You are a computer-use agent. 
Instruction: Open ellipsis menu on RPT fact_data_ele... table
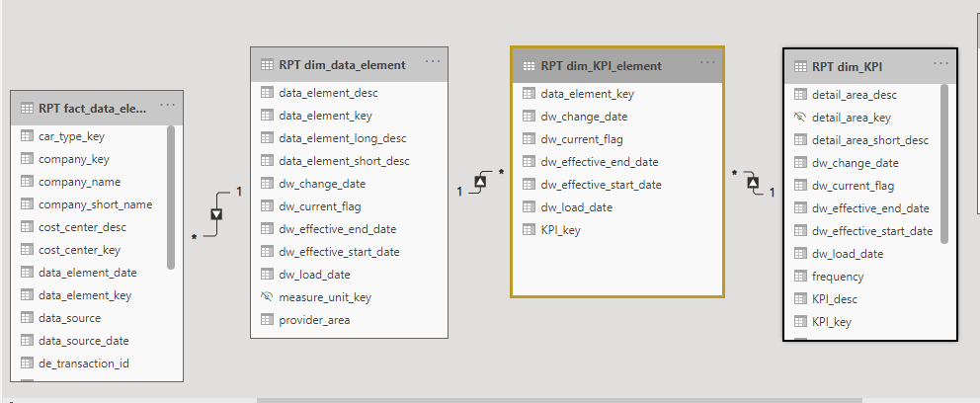(x=168, y=106)
